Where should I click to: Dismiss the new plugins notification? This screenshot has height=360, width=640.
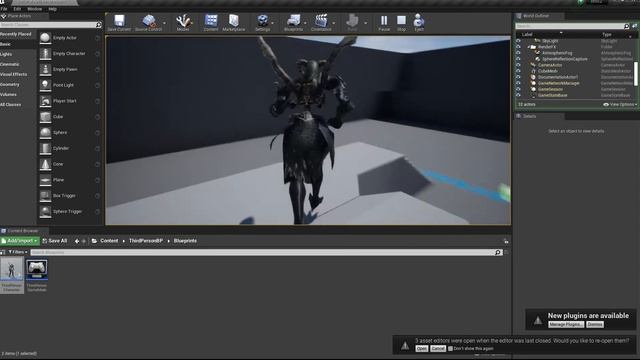click(x=595, y=324)
